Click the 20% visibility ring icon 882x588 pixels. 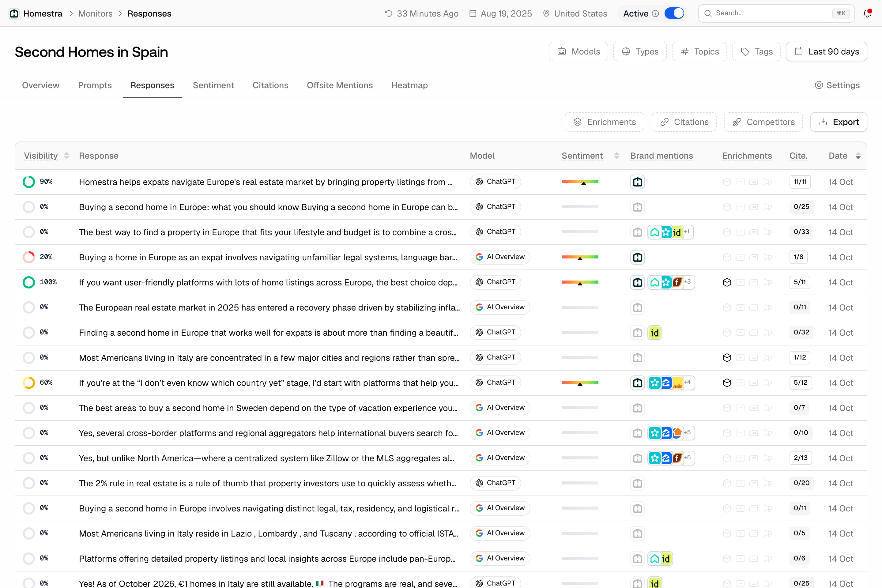tap(29, 257)
